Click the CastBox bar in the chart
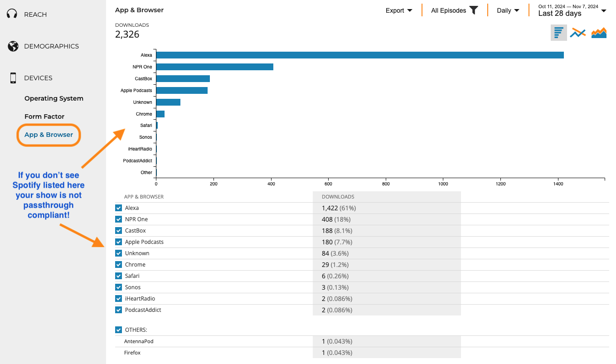This screenshot has width=616, height=364. point(183,78)
